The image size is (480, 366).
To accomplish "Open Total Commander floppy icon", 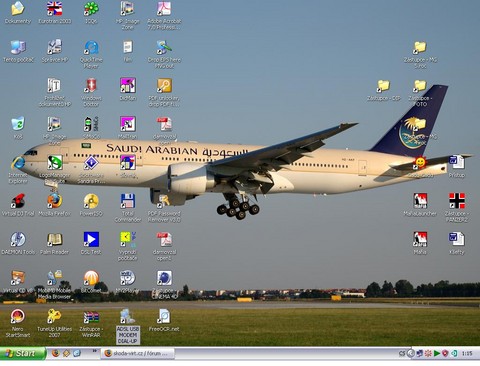I will pos(127,201).
